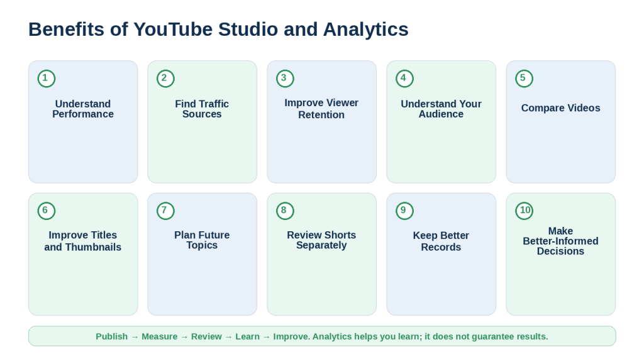
Task: Click the number 7 circle badge
Action: (165, 211)
